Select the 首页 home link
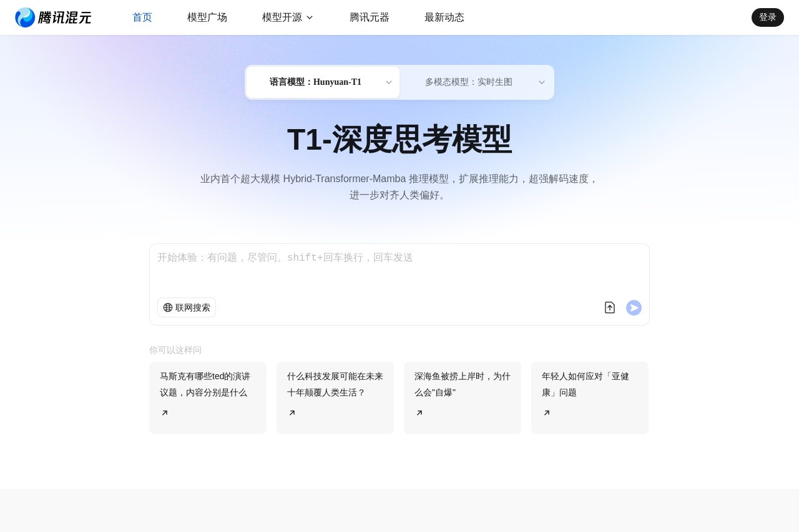The image size is (799, 532). pyautogui.click(x=142, y=17)
